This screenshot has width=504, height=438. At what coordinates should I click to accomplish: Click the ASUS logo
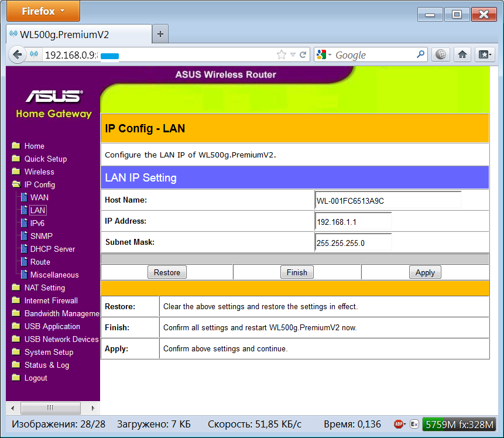[x=54, y=96]
